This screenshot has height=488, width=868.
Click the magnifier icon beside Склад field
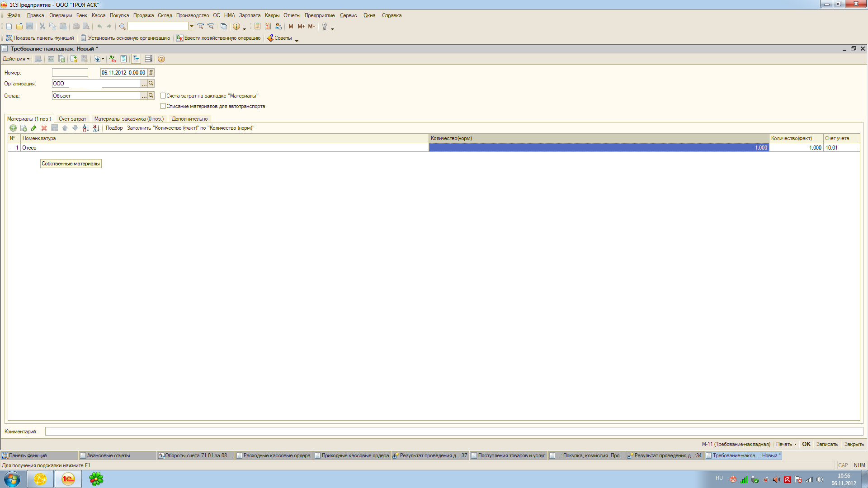pyautogui.click(x=151, y=96)
